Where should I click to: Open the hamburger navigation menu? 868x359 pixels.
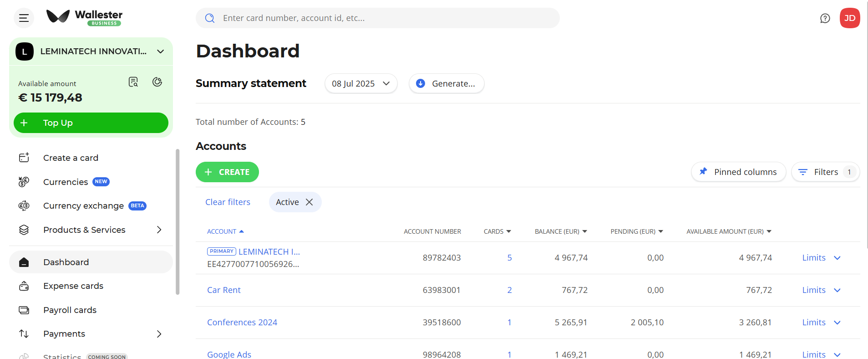24,18
